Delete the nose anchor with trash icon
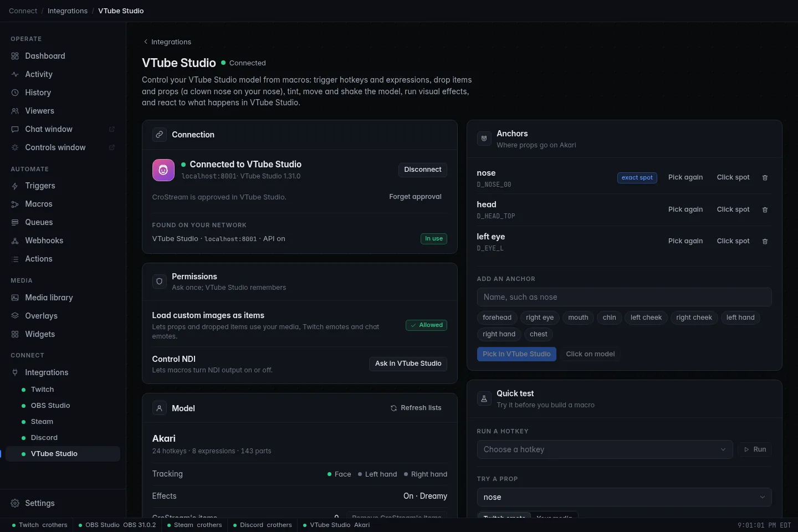798x532 pixels. [765, 178]
